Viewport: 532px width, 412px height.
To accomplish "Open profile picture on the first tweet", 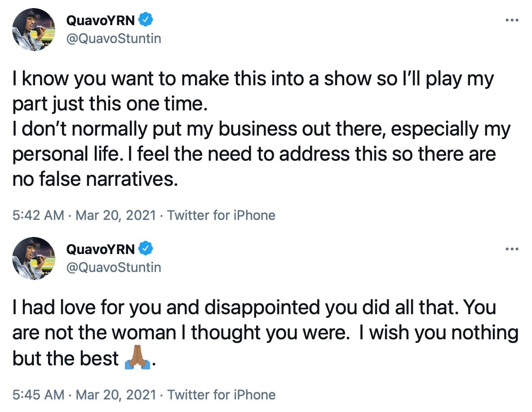I will pos(34,30).
